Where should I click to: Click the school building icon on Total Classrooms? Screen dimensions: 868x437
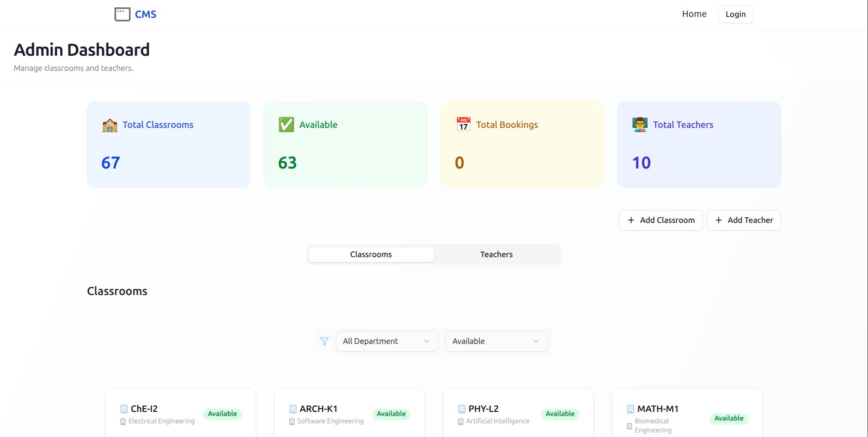(x=110, y=125)
